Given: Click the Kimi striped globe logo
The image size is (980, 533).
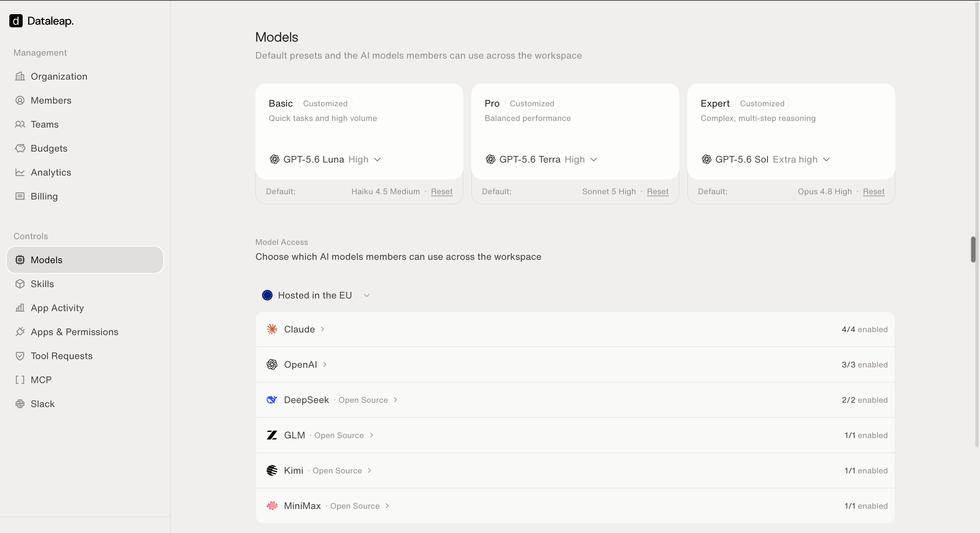Looking at the screenshot, I should tap(272, 471).
